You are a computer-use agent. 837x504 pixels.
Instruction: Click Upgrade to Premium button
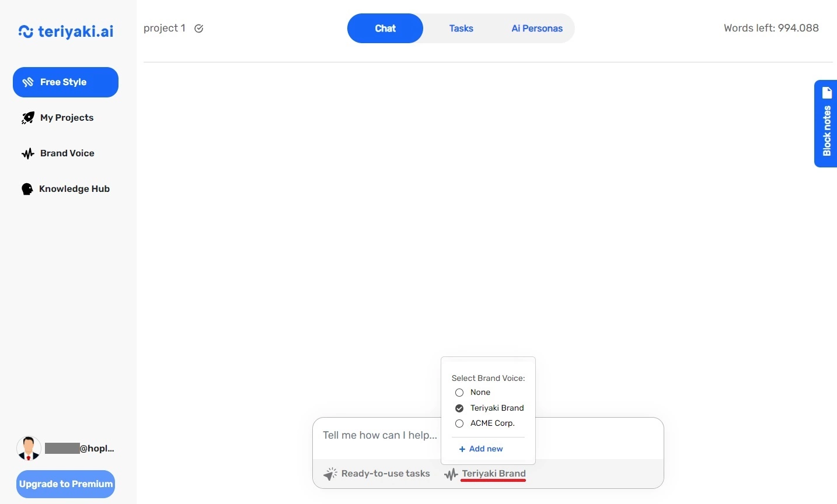(65, 484)
